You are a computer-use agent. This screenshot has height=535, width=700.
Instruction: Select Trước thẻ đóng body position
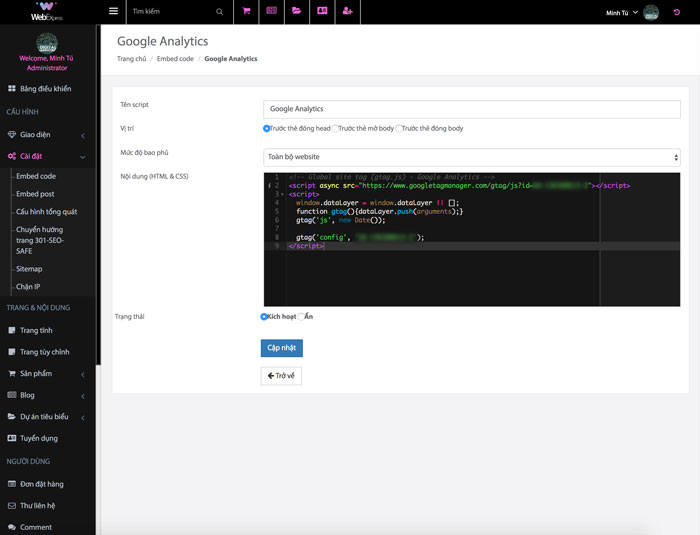click(399, 129)
